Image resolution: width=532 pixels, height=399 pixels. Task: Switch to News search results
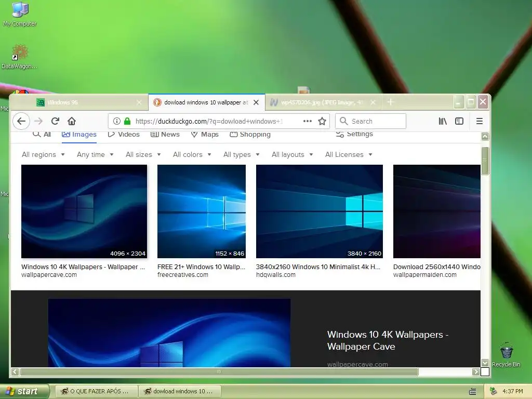[x=165, y=135]
